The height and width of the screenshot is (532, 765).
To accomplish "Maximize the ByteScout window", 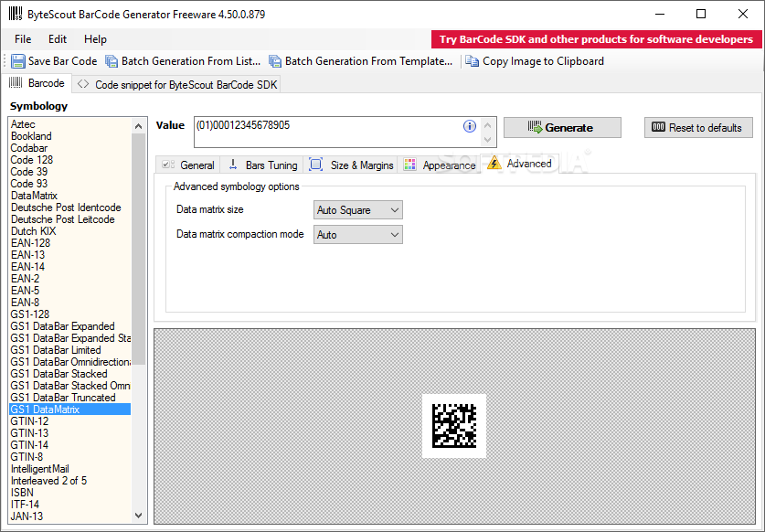I will (x=701, y=14).
